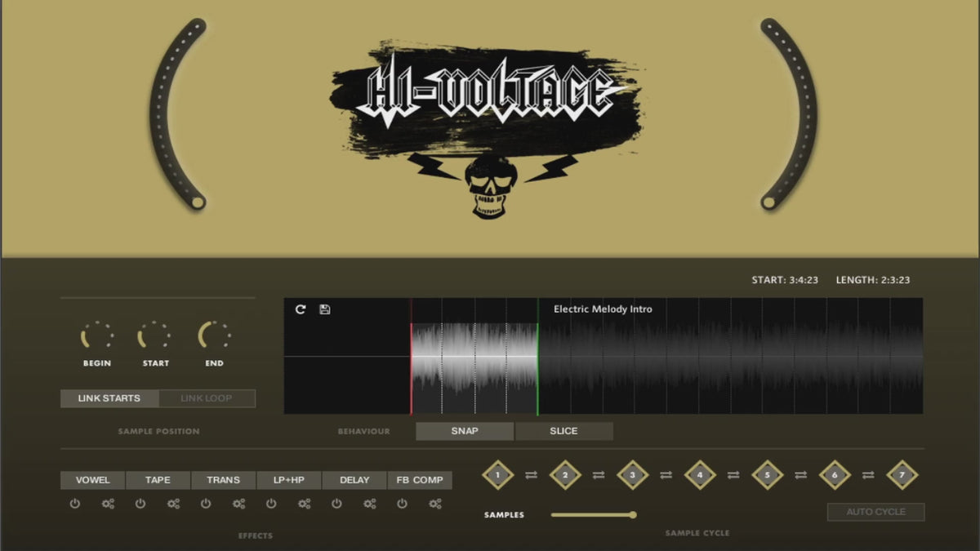Toggle the LINK STARTS button
The height and width of the screenshot is (551, 980).
[109, 398]
